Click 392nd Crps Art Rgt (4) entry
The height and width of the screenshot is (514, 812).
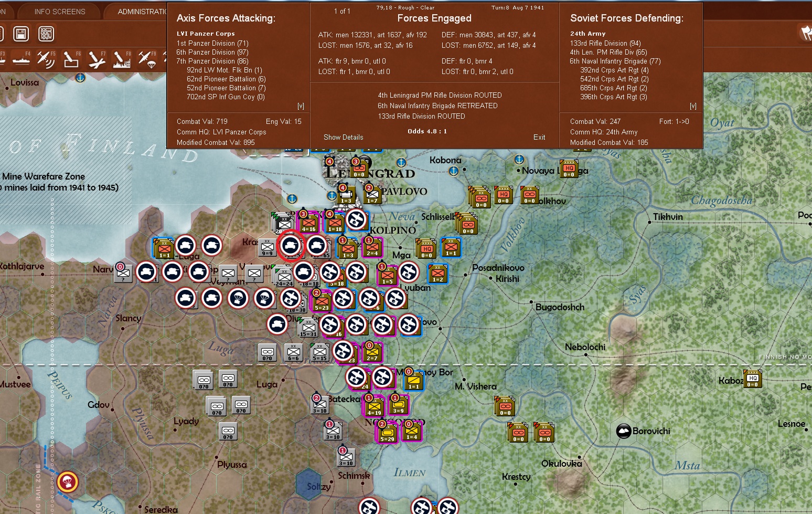click(x=614, y=70)
